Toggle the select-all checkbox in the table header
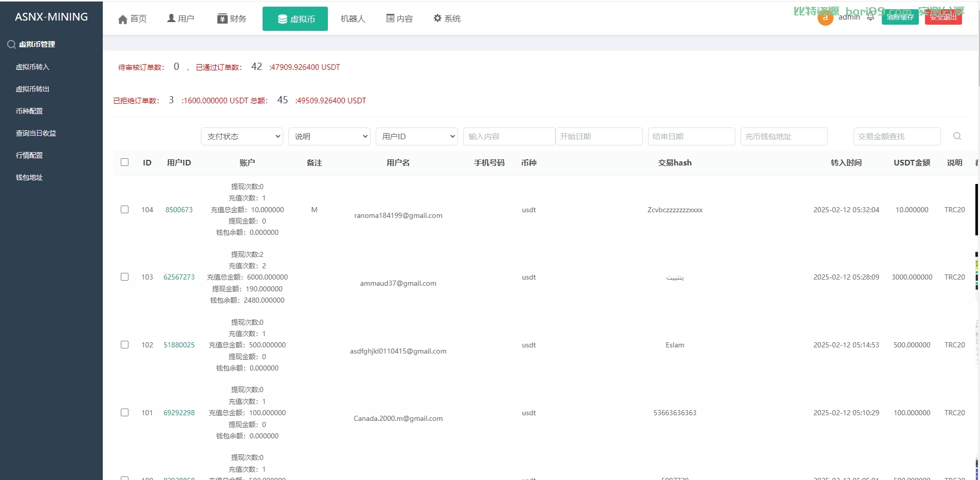 point(124,162)
